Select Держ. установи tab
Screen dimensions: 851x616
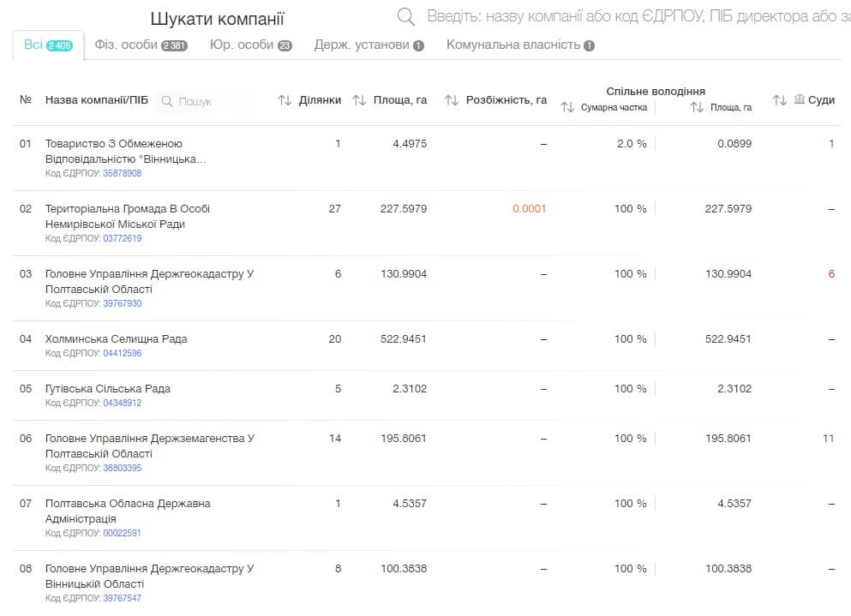tap(369, 45)
